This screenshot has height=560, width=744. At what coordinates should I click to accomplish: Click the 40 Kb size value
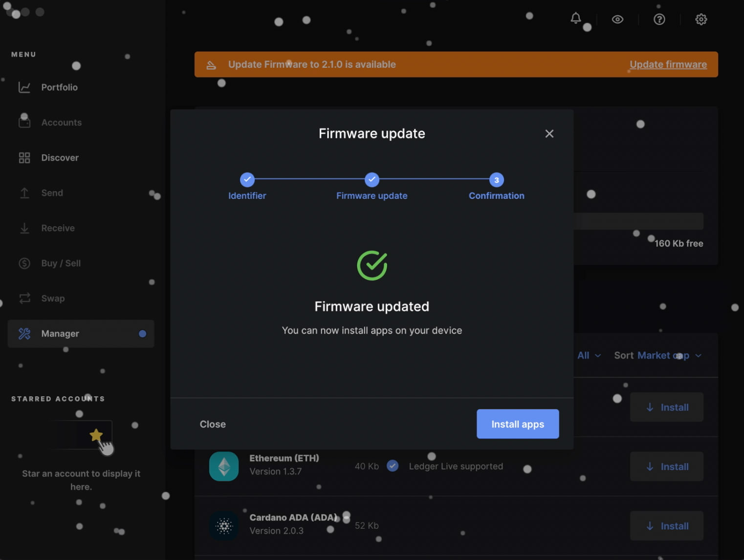click(367, 467)
